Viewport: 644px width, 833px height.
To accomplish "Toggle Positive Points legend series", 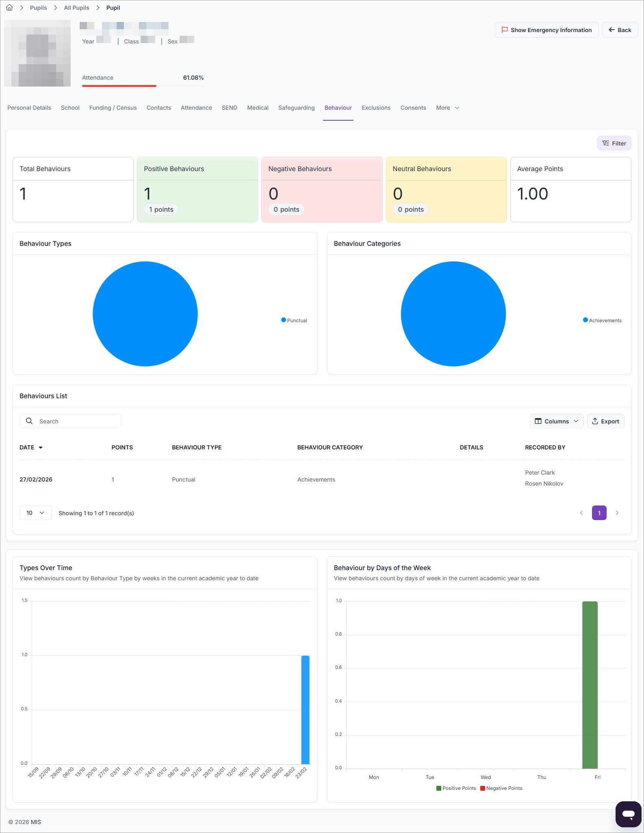I will pyautogui.click(x=456, y=788).
